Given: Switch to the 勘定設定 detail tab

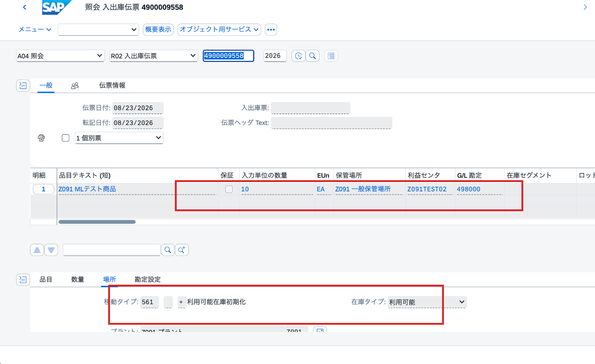Looking at the screenshot, I should (147, 279).
